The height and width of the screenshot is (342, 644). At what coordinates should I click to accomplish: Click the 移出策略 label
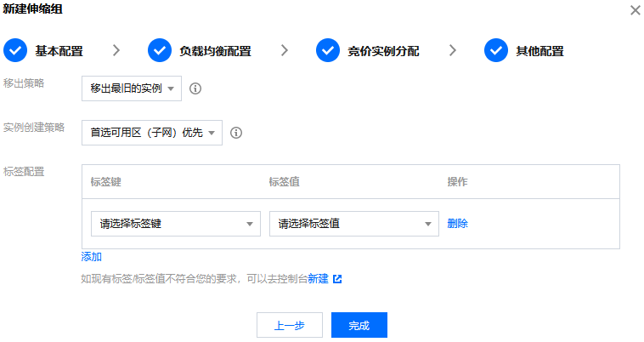click(24, 83)
